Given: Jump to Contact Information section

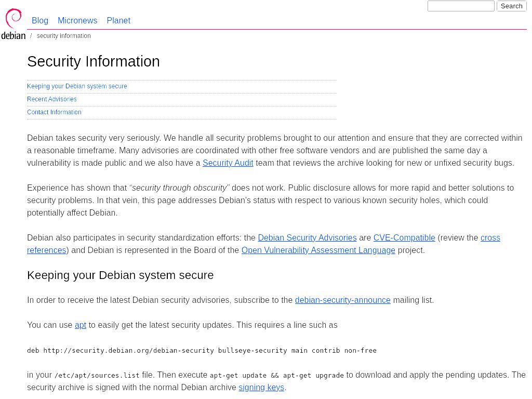Looking at the screenshot, I should click(54, 112).
